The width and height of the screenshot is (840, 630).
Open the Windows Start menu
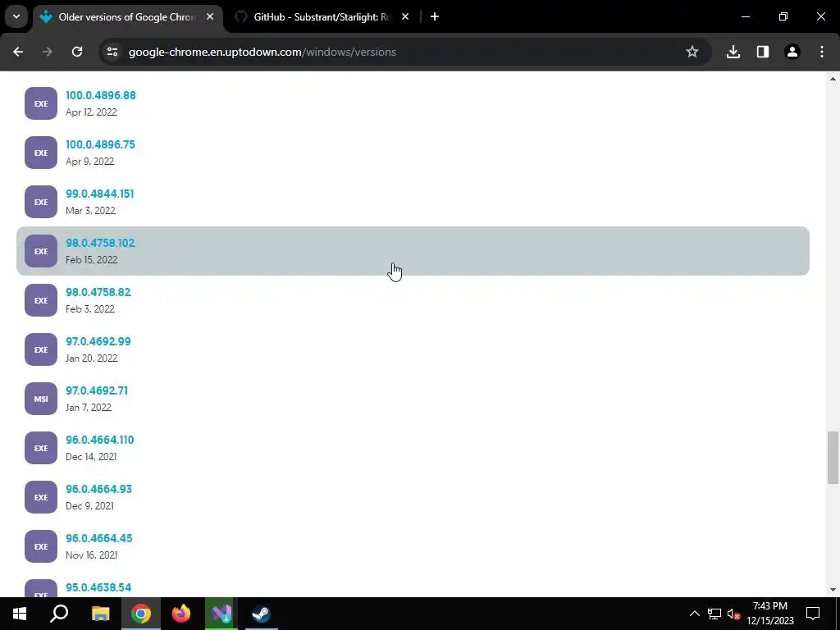(20, 614)
